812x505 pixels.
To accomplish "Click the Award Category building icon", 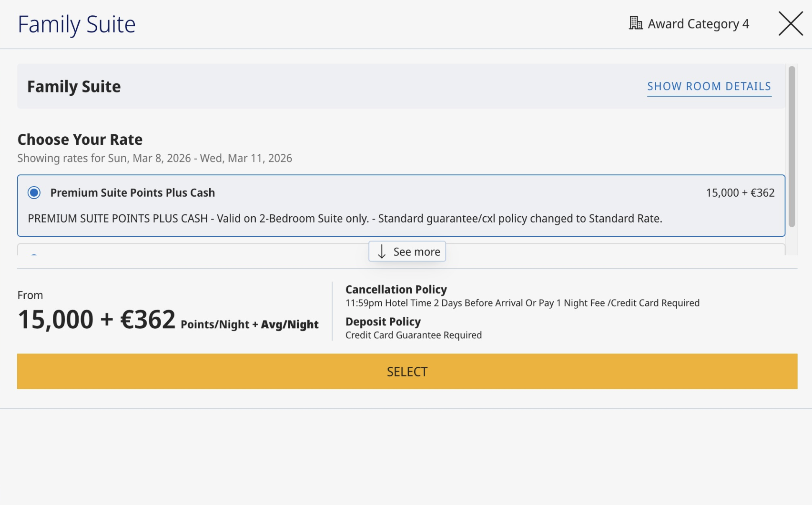I will pyautogui.click(x=635, y=23).
